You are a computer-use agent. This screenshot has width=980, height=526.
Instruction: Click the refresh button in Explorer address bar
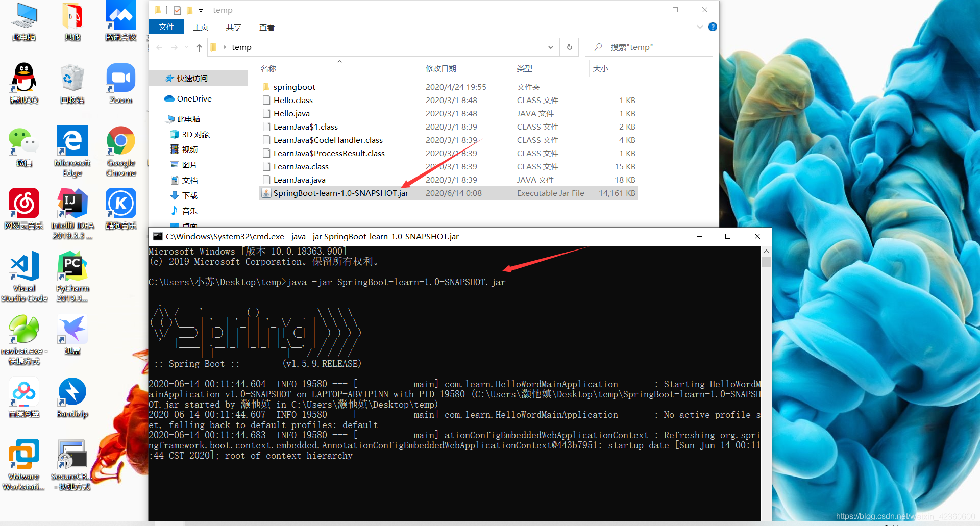[570, 47]
